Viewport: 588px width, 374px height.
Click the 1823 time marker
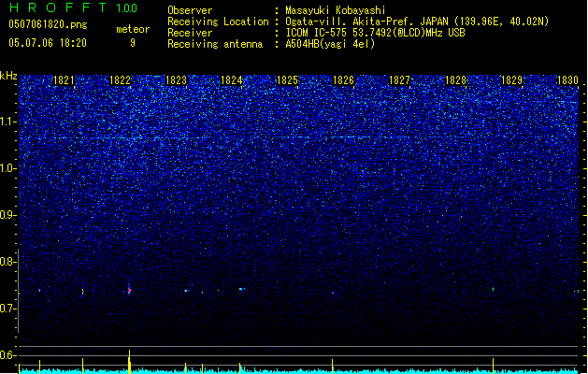(x=176, y=80)
